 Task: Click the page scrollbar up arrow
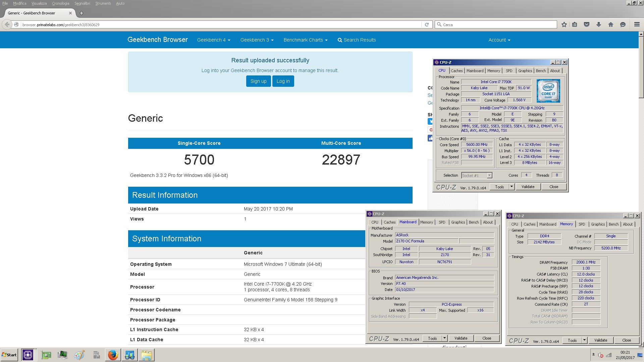pos(641,34)
